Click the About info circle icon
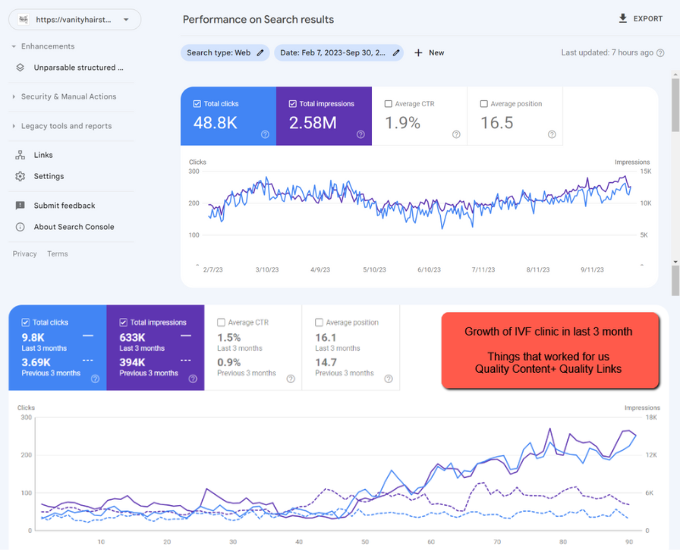This screenshot has width=680, height=550. [x=20, y=227]
